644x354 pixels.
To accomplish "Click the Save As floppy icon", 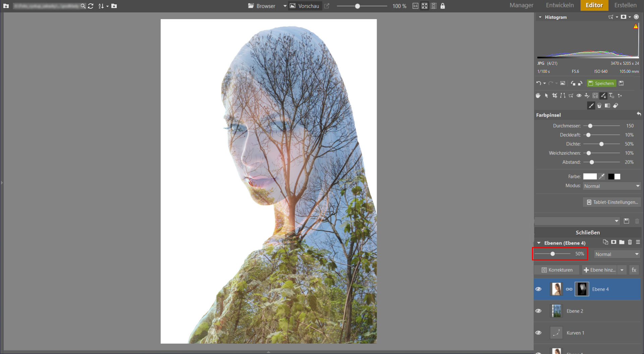I will (621, 83).
